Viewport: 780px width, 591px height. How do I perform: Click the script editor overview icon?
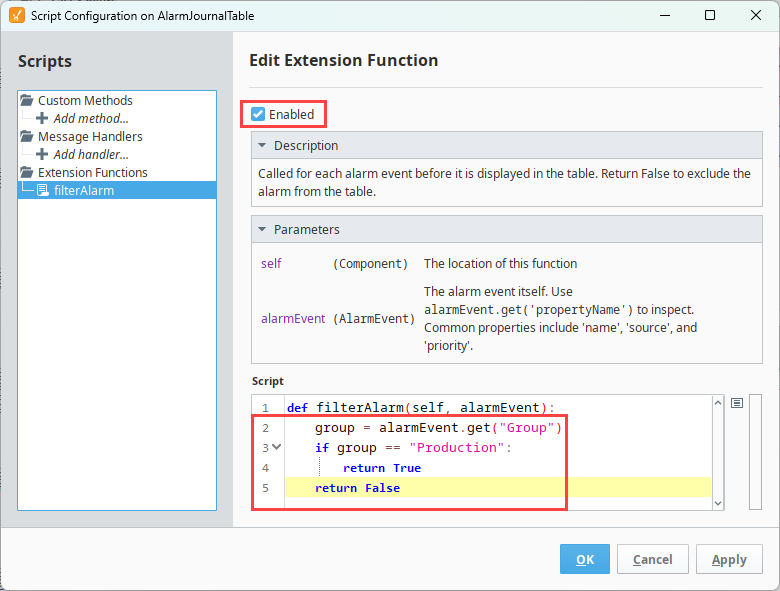pos(737,403)
